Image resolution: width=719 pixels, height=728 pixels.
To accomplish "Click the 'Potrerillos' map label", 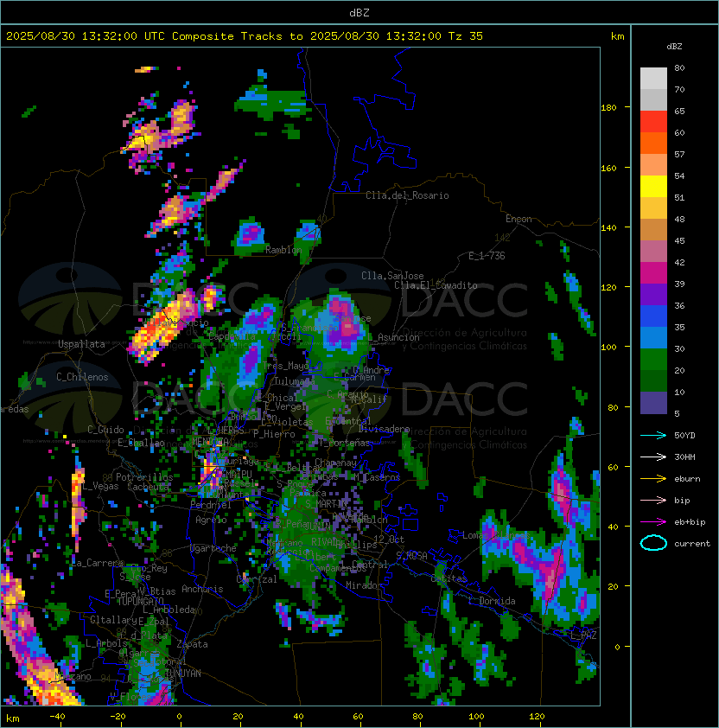I will 144,477.
